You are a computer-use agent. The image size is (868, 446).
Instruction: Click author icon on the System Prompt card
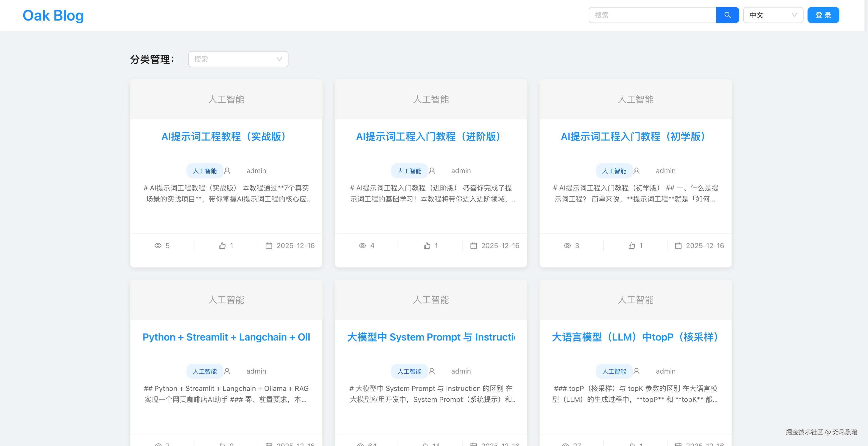(432, 371)
